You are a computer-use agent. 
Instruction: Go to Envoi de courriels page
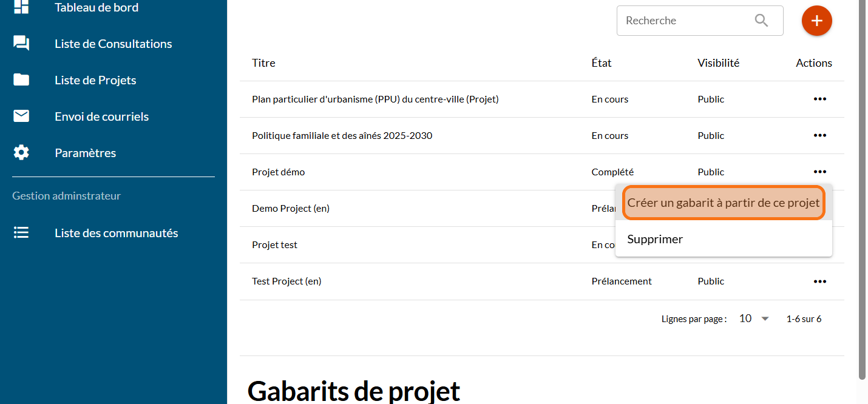pos(101,116)
